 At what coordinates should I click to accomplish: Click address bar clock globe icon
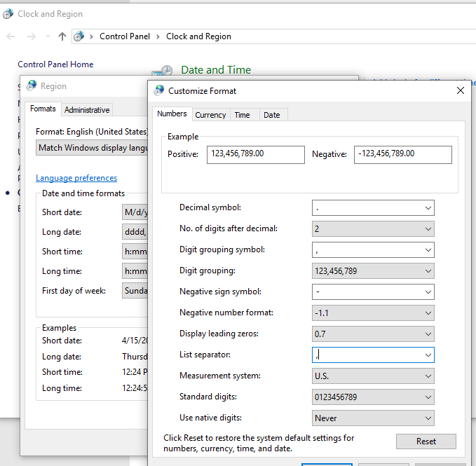[x=79, y=36]
